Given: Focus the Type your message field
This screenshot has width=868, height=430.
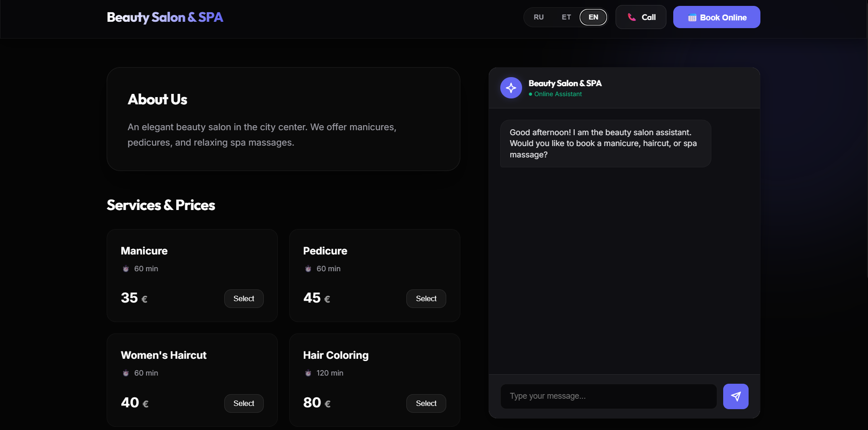Looking at the screenshot, I should click(608, 396).
